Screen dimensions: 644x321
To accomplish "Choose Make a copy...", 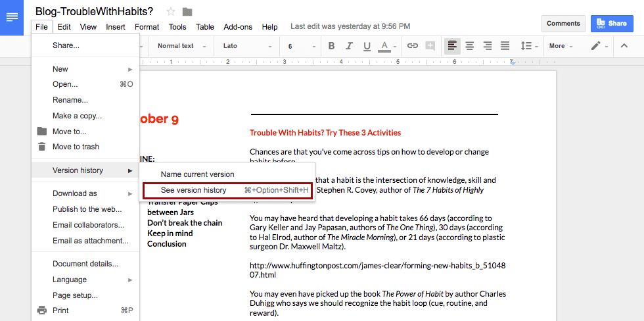I will [x=85, y=116].
